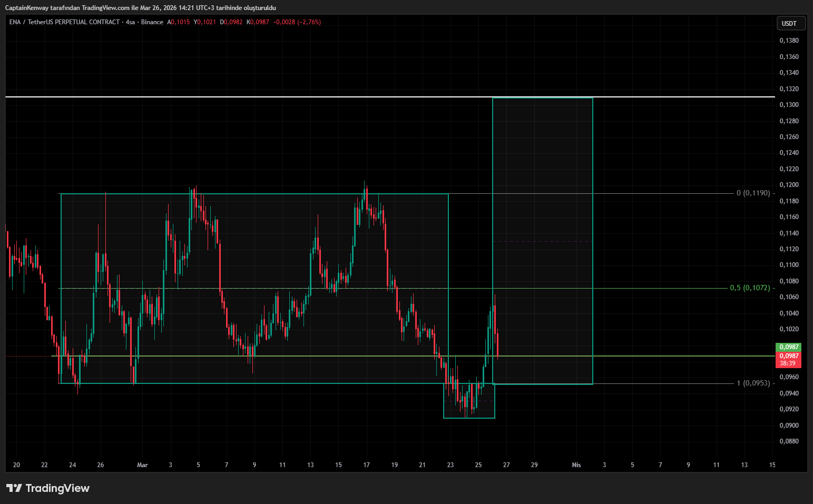Screen dimensions: 813x504
Task: Click the change value −0,0028 (−2,76%)
Action: 297,22
